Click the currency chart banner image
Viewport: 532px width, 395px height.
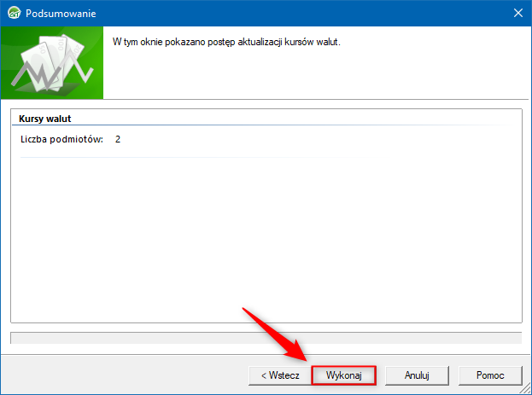(52, 63)
